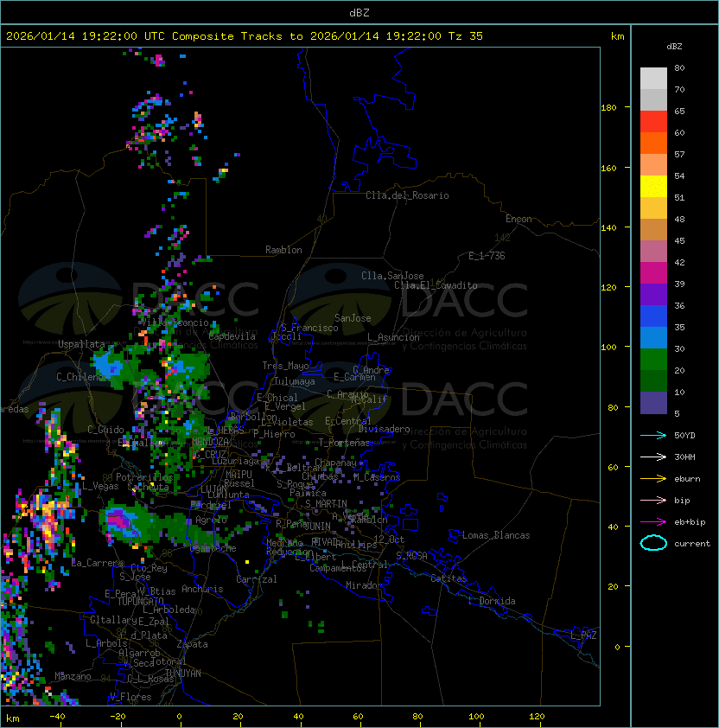Pick the bright green swatch in the dBZ scale
The width and height of the screenshot is (719, 728).
653,360
